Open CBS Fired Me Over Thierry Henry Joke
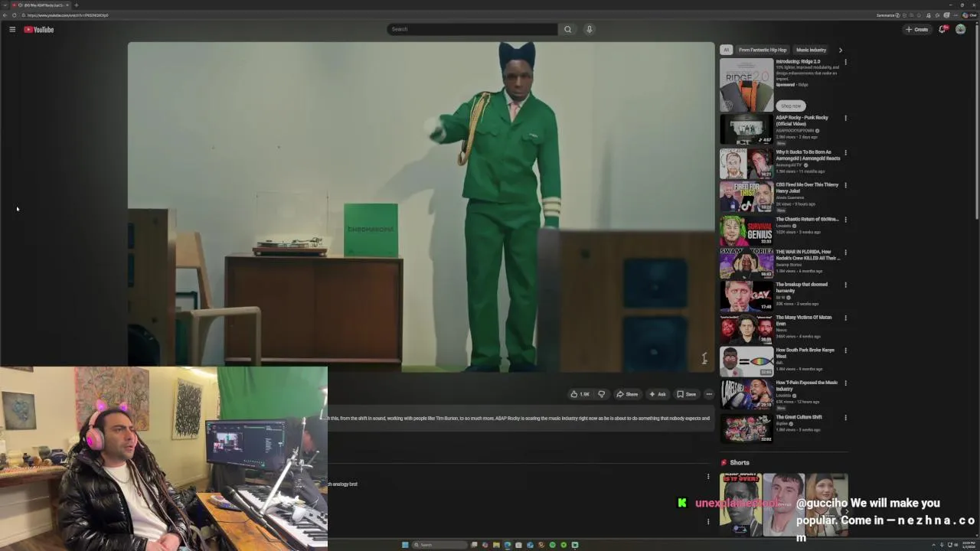Screen dimensions: 980x551 [746, 196]
